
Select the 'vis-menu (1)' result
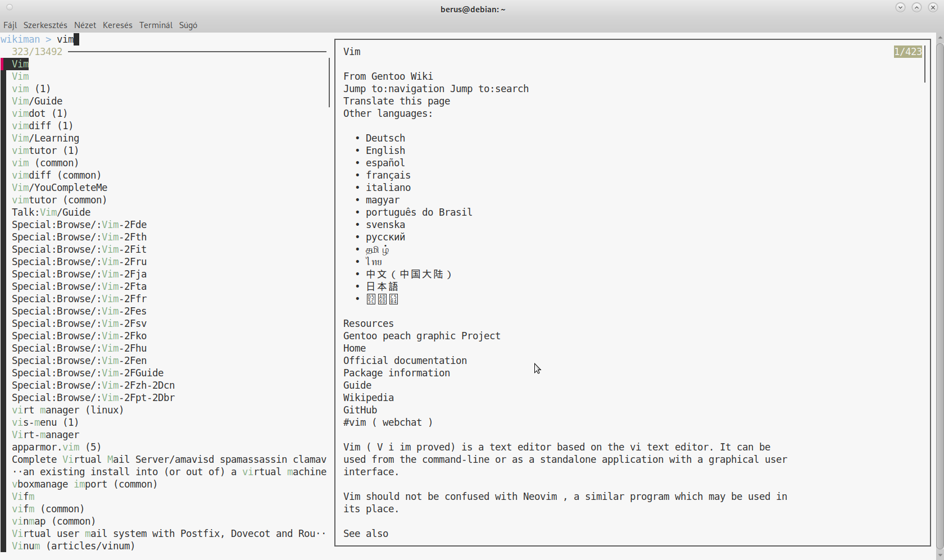(x=46, y=422)
